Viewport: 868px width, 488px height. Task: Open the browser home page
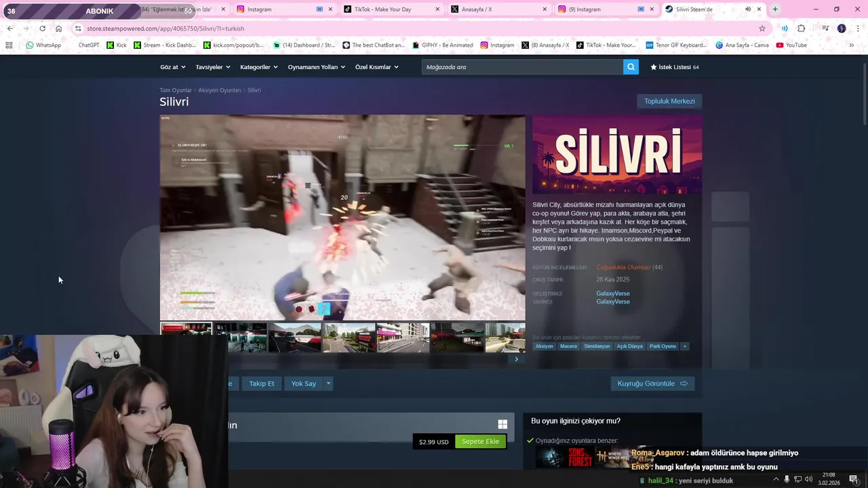coord(59,28)
